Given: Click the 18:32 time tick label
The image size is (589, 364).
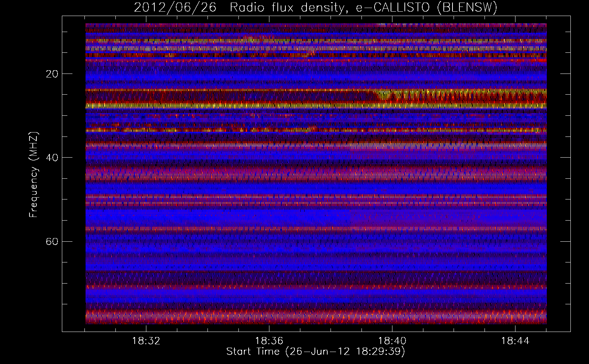Looking at the screenshot, I should pyautogui.click(x=146, y=341).
